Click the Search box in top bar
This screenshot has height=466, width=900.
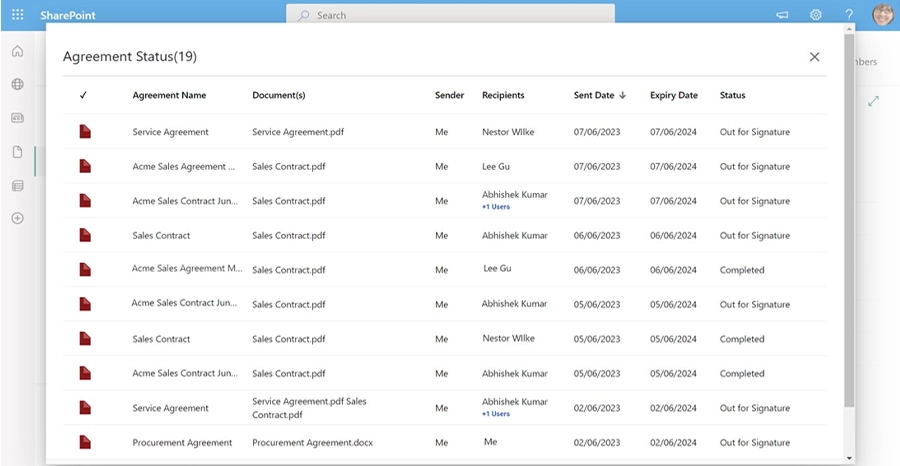click(x=451, y=15)
